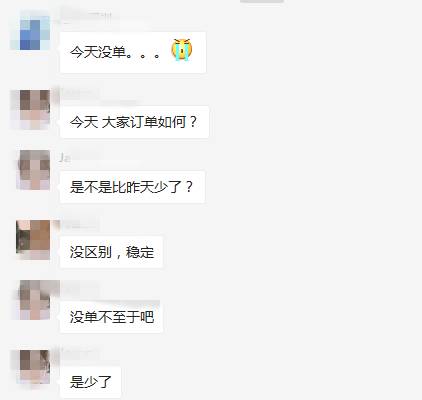Open sender name above "今天 大家订单如何?" bubble
This screenshot has height=400, width=422.
79,93
